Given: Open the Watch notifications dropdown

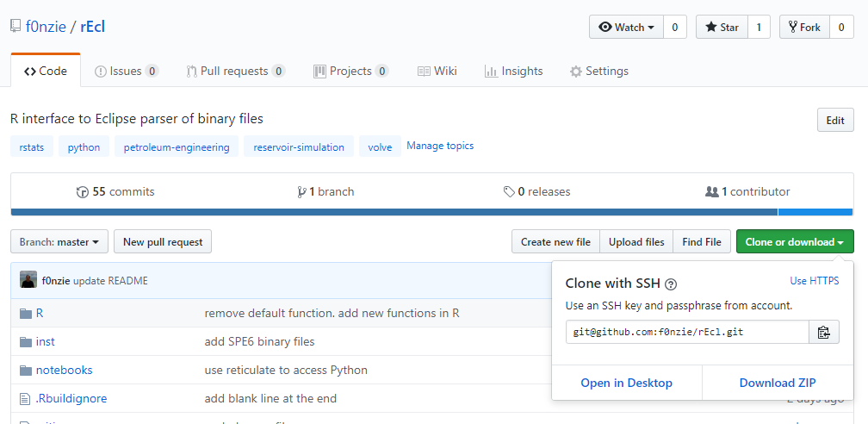Looking at the screenshot, I should [x=626, y=27].
